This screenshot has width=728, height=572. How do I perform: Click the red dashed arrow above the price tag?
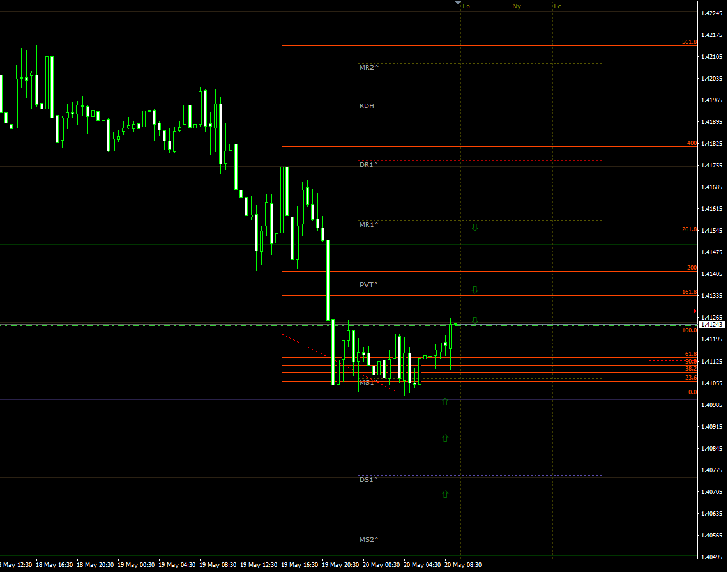pyautogui.click(x=673, y=311)
